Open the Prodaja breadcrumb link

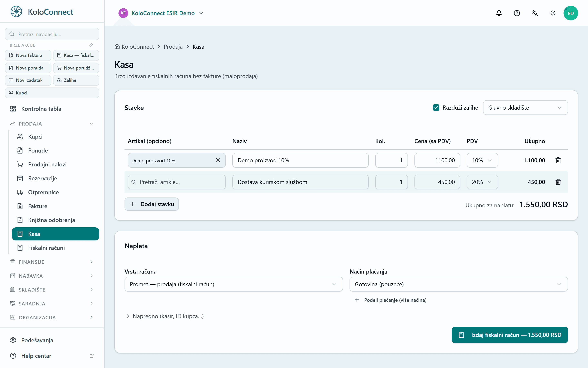point(173,46)
